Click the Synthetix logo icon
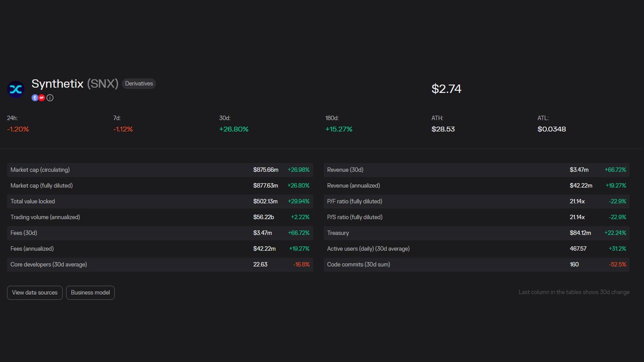Image resolution: width=644 pixels, height=362 pixels. 16,89
